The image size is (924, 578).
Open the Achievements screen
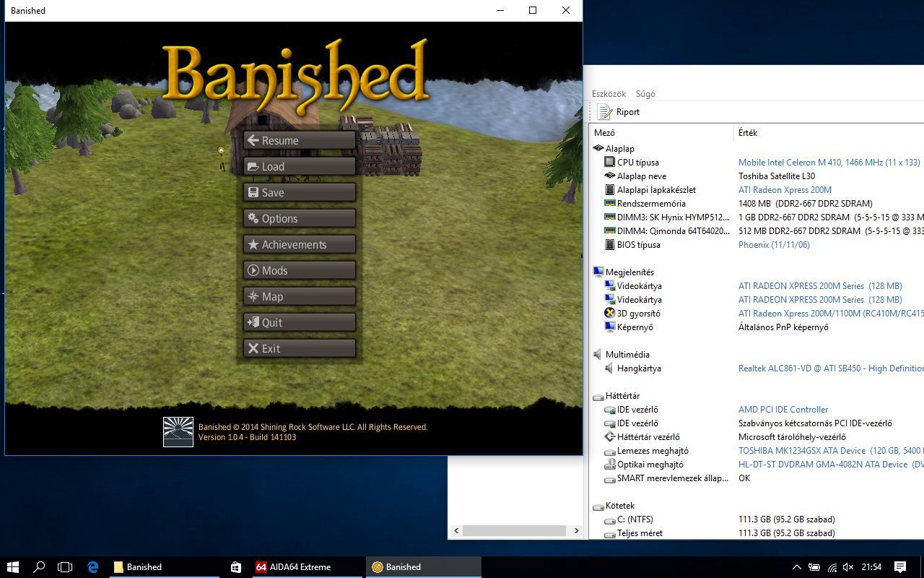point(300,244)
